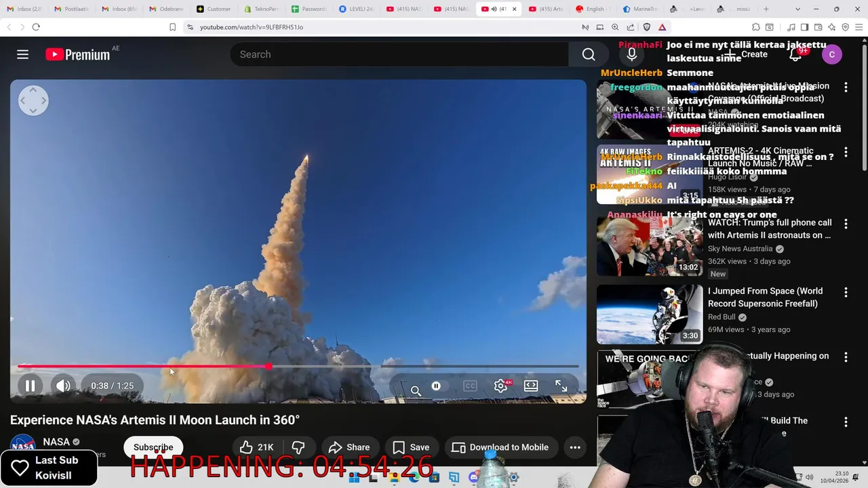The width and height of the screenshot is (868, 488).
Task: Switch to the LEVELI 24 tab
Action: [356, 9]
